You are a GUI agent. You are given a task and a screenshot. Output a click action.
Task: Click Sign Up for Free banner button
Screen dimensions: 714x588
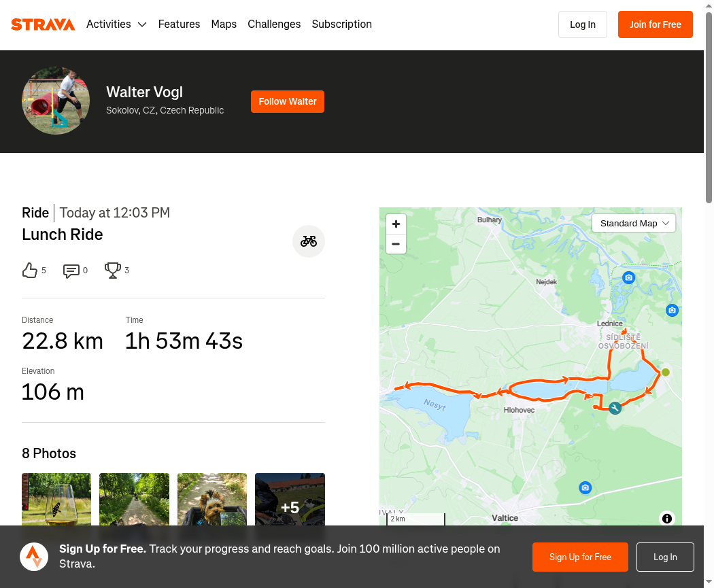[580, 557]
